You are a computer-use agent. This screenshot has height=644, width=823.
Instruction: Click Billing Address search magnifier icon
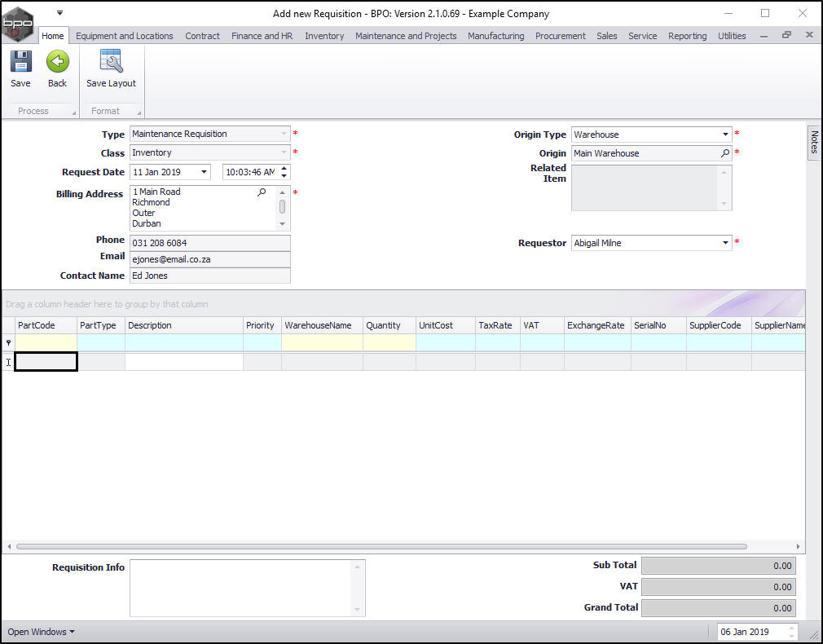[262, 192]
